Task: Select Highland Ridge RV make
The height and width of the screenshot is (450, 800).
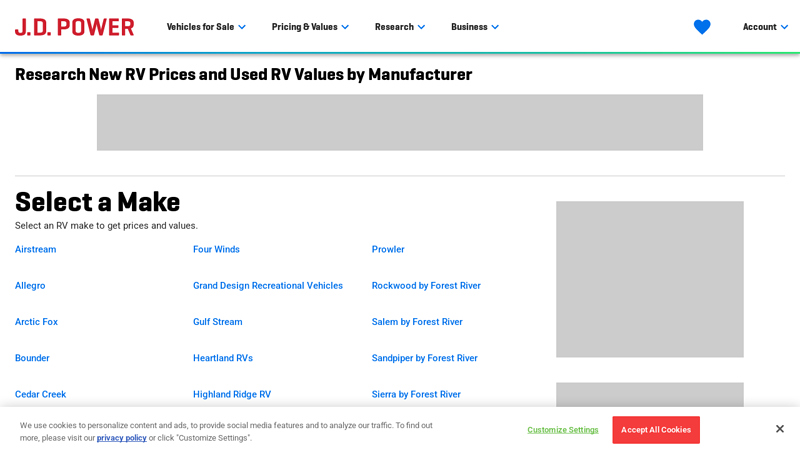Action: pos(232,394)
